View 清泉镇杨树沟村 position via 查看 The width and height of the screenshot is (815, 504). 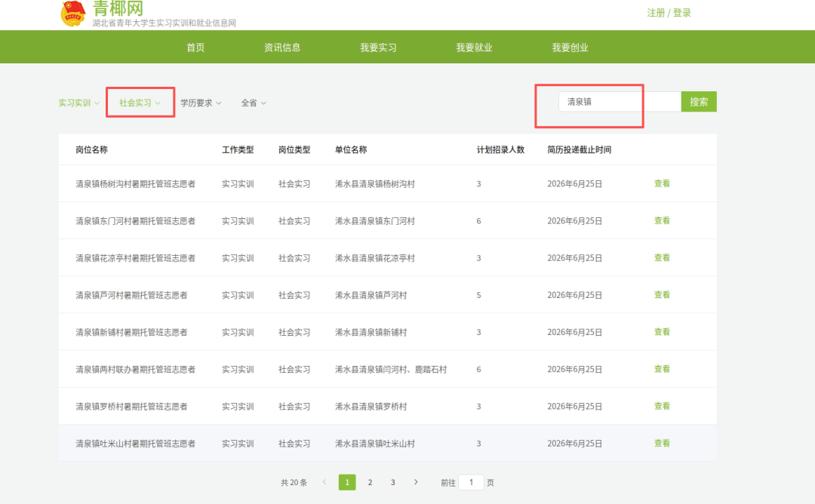[662, 183]
